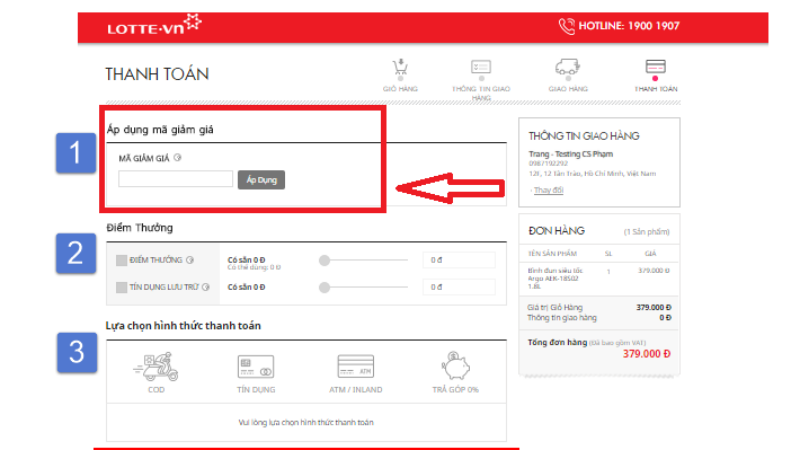The width and height of the screenshot is (800, 450).
Task: Click the Điểm Thưởng slider handle
Action: pos(324,260)
